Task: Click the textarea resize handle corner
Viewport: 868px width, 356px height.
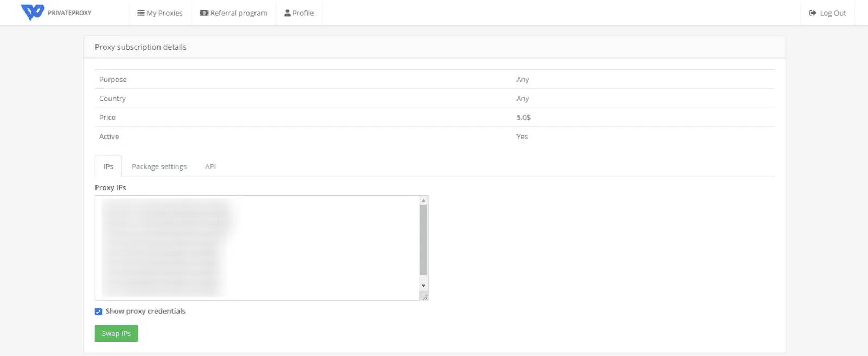Action: [424, 296]
